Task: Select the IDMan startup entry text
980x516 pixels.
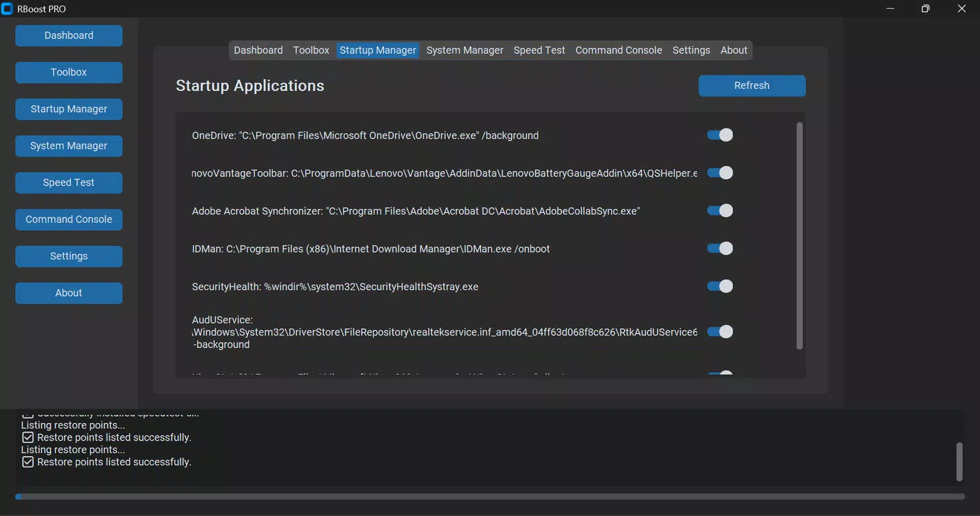Action: point(371,249)
